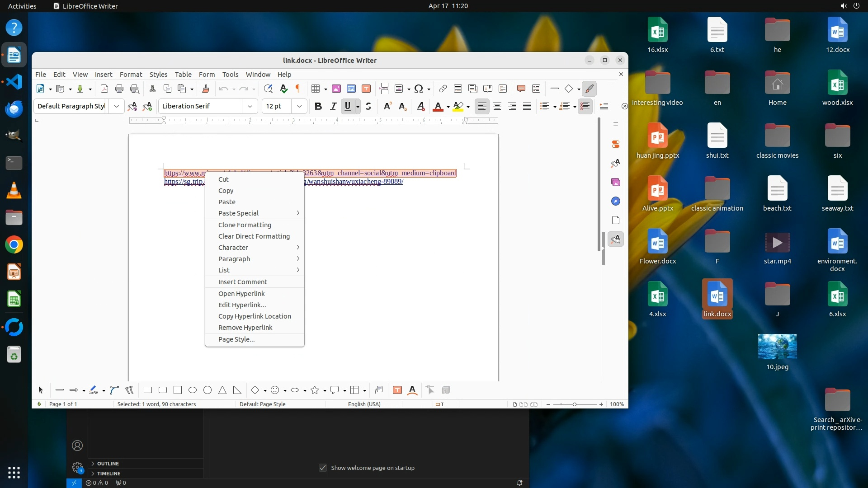Select the Ellipse drawing tool
Screen dimensions: 868x488
[x=193, y=390]
